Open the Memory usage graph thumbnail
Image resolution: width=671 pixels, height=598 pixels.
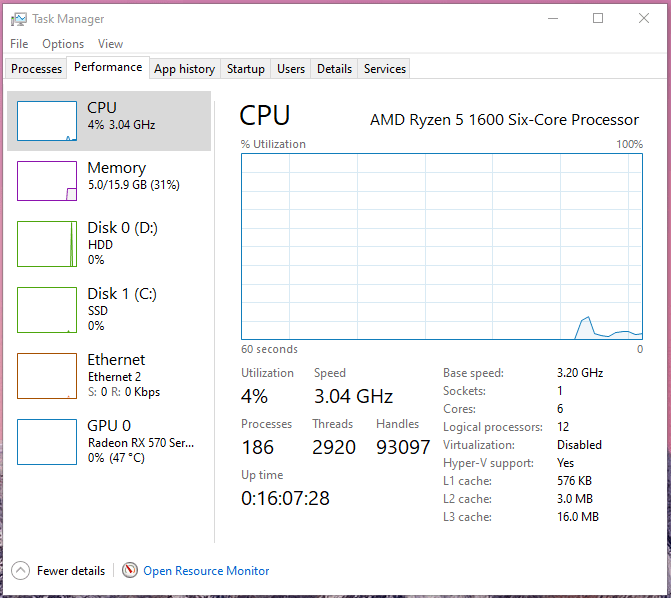click(47, 181)
